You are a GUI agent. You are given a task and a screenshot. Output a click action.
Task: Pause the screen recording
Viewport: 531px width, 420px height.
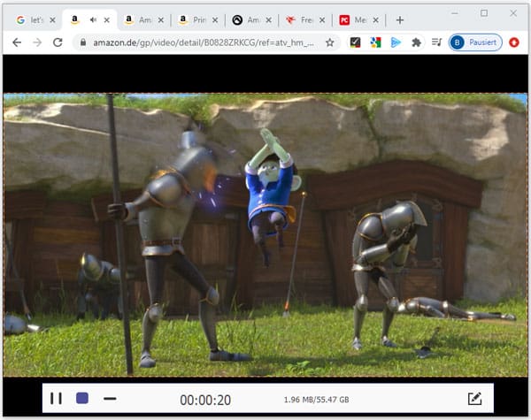point(56,399)
